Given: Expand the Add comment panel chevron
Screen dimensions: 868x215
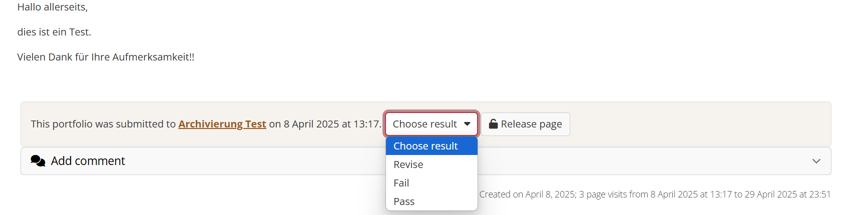Looking at the screenshot, I should pyautogui.click(x=816, y=161).
